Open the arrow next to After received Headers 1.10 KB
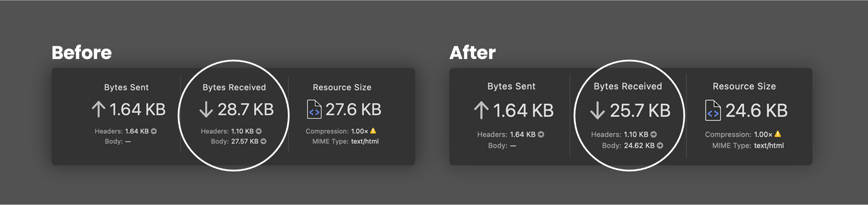 (x=654, y=135)
